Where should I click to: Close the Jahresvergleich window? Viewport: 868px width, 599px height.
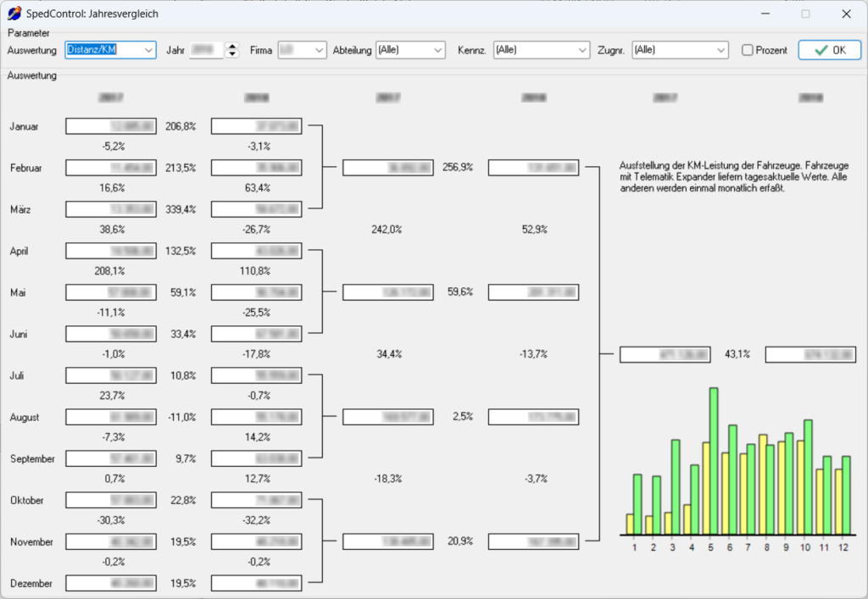(x=846, y=14)
